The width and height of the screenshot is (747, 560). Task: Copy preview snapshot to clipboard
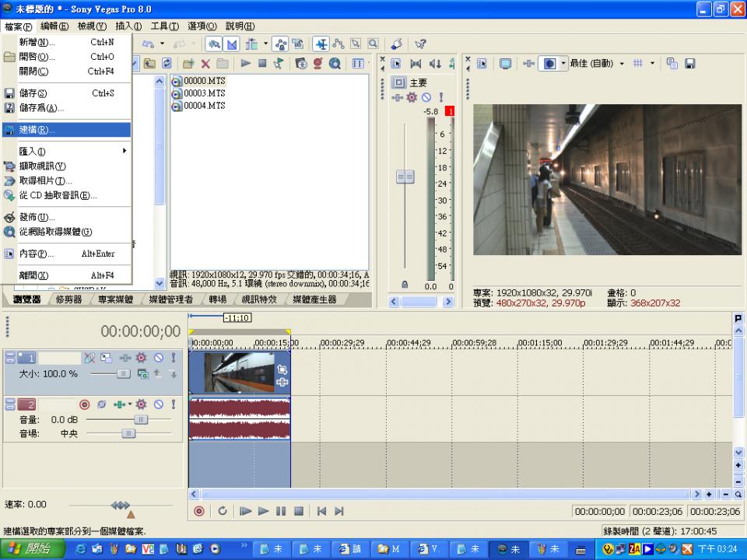pos(672,64)
